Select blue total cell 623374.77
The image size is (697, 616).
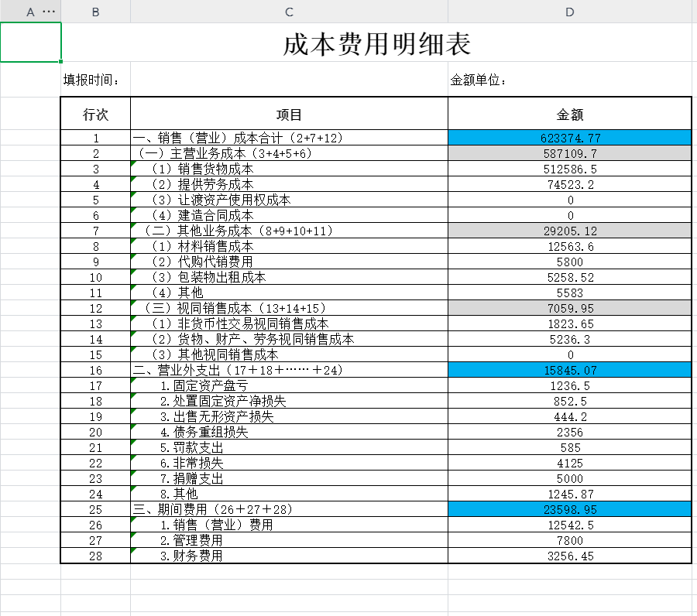pyautogui.click(x=570, y=138)
